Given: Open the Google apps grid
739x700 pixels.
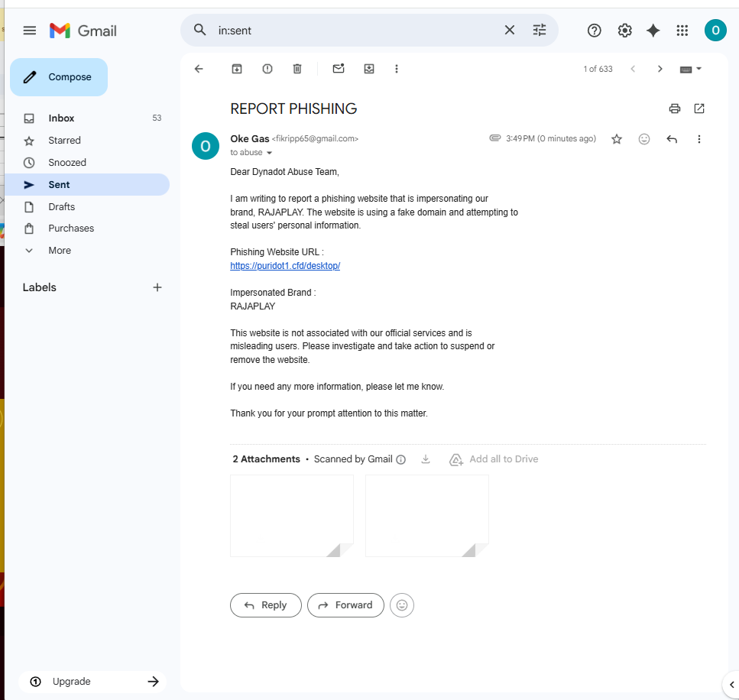Looking at the screenshot, I should (x=682, y=31).
